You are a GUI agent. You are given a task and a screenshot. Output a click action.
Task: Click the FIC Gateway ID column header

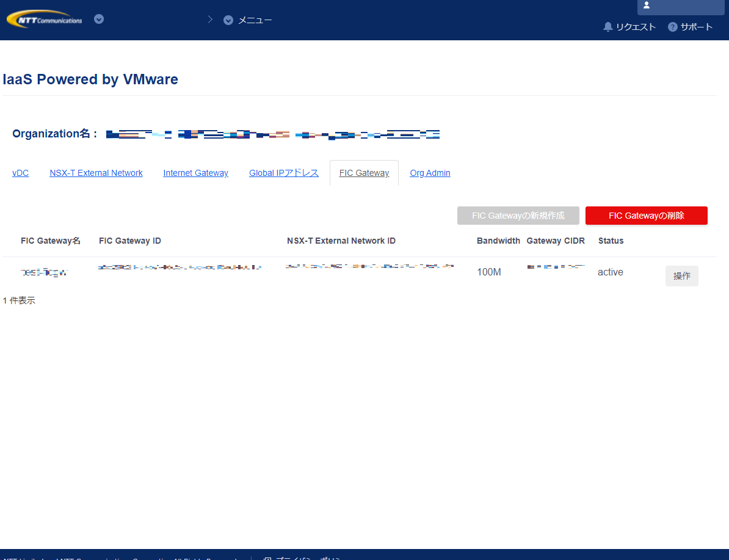pos(130,241)
